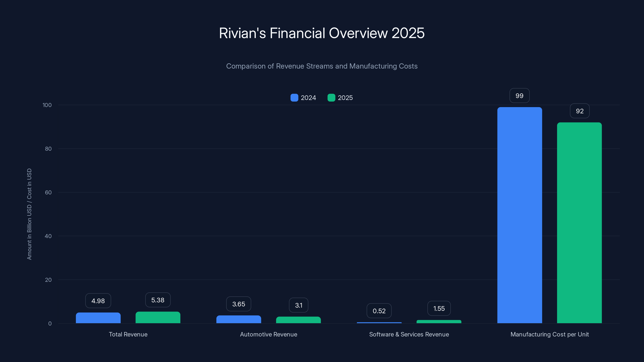Select the Software & Services Revenue axis label
This screenshot has width=644, height=362.
(409, 334)
